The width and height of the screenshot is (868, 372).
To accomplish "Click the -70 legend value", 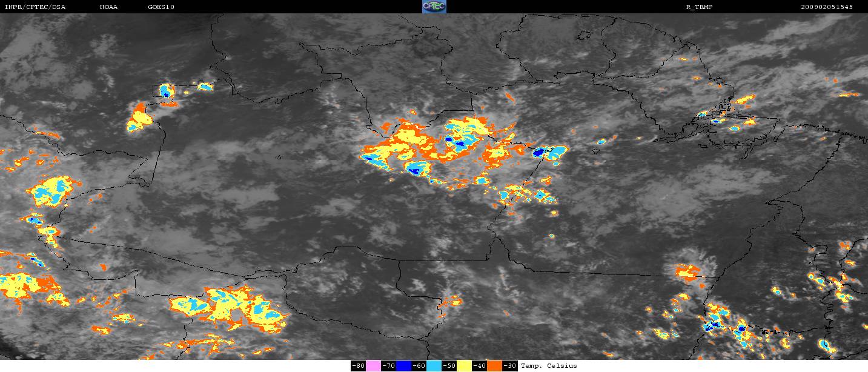I will coord(388,366).
